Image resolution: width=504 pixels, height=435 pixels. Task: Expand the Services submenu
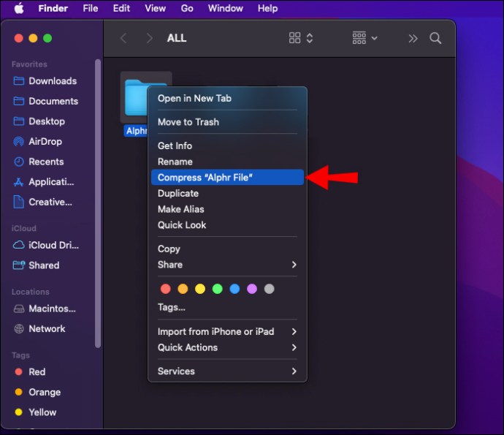pos(227,371)
